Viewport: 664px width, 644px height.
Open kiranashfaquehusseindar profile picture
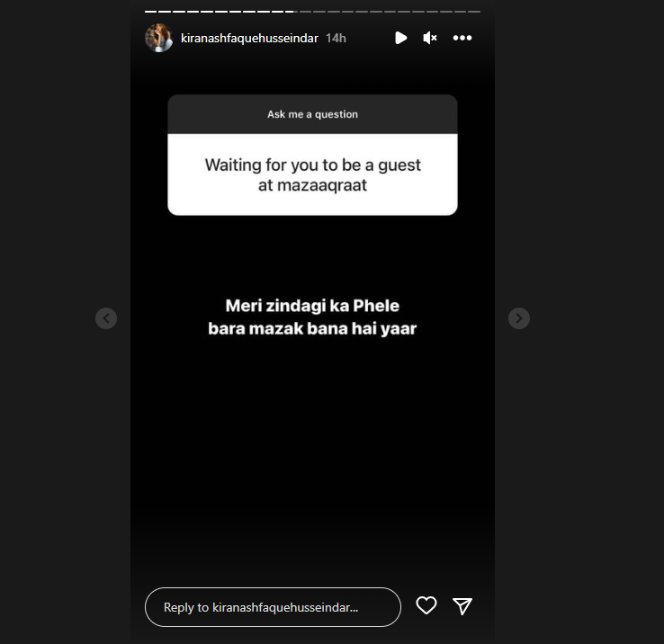click(x=158, y=38)
